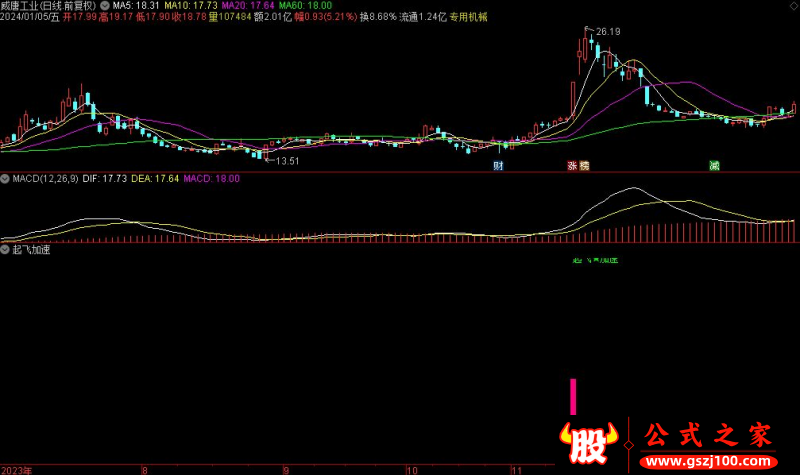Click the red 涨 event marker
Viewport: 800px width, 475px height.
[x=572, y=165]
